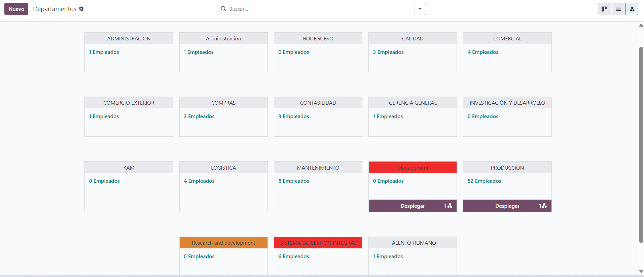Open the Departamentos settings gear
Screen dimensions: 644x277
click(x=81, y=9)
